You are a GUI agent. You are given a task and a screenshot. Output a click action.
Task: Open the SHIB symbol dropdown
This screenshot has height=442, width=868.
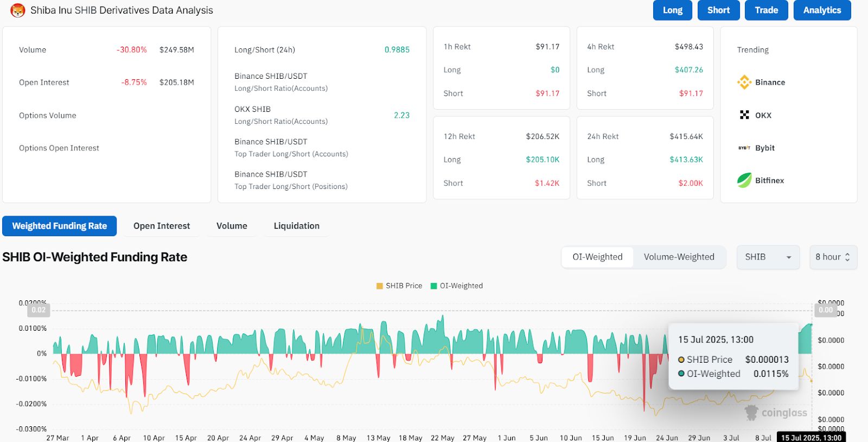point(768,257)
